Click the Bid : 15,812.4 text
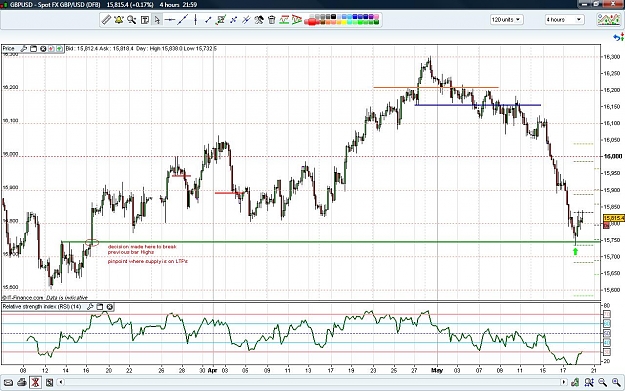This screenshot has width=625, height=391. (x=82, y=48)
